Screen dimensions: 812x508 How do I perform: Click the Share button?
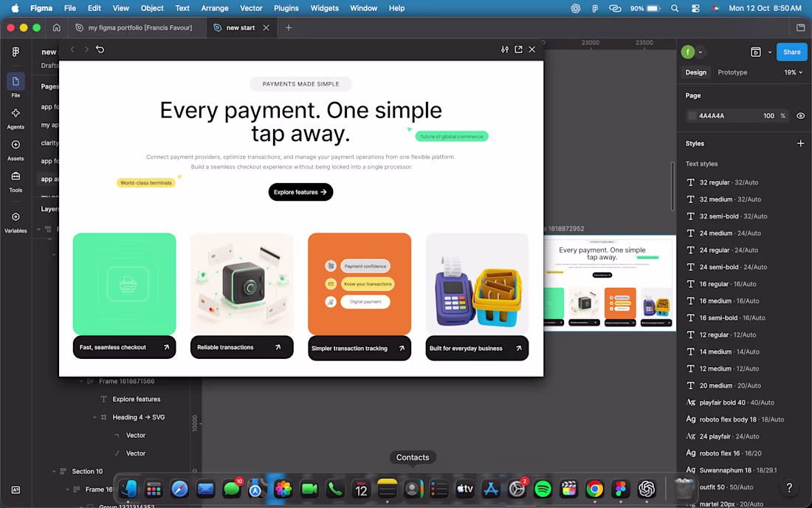click(x=792, y=52)
